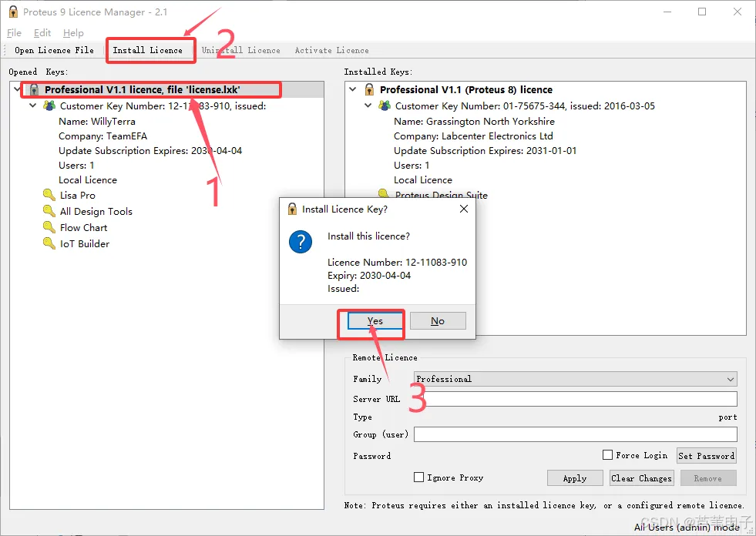Viewport: 756px width, 536px height.
Task: Select 'IoT Builder' tree row
Action: [x=84, y=244]
